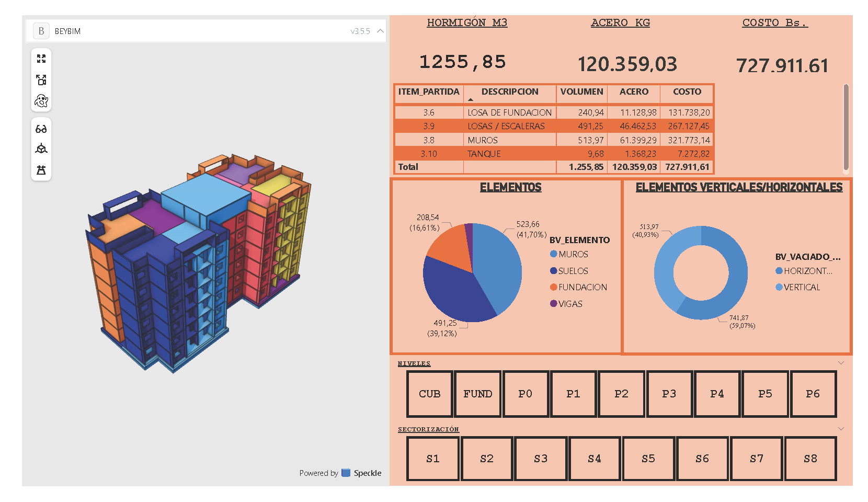Click the MUROS legend color dot

pyautogui.click(x=553, y=254)
